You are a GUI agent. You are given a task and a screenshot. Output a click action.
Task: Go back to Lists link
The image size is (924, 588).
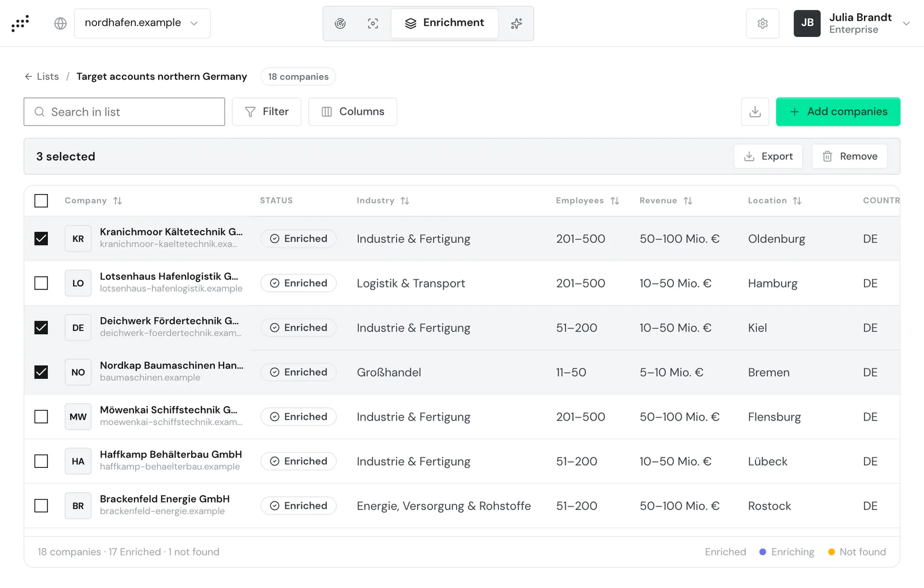tap(47, 76)
